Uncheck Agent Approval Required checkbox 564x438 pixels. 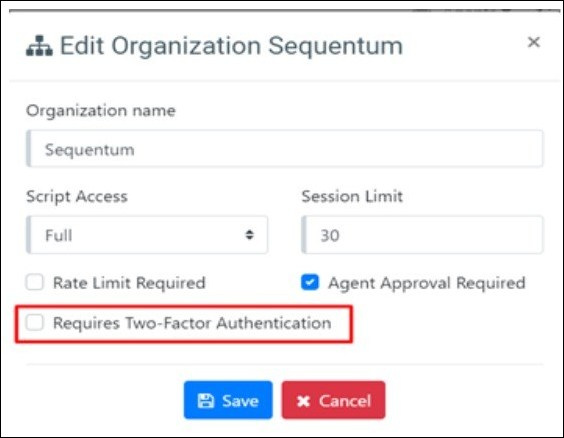[310, 282]
